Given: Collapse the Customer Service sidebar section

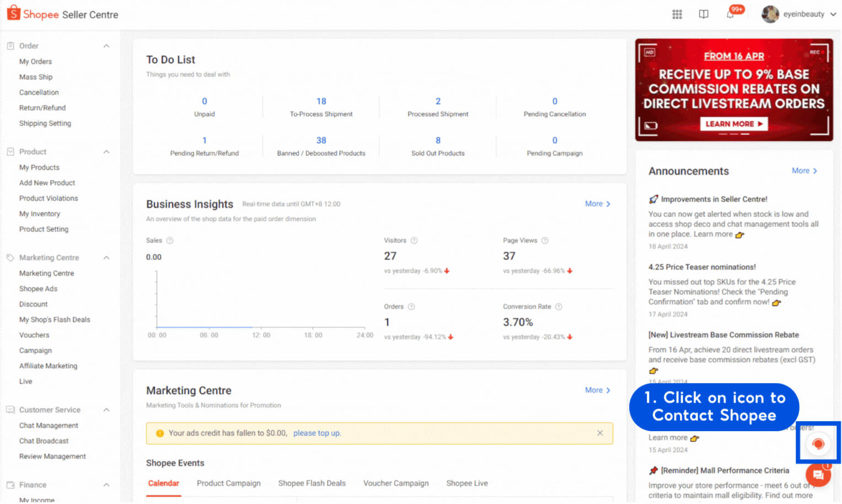Looking at the screenshot, I should pyautogui.click(x=106, y=410).
